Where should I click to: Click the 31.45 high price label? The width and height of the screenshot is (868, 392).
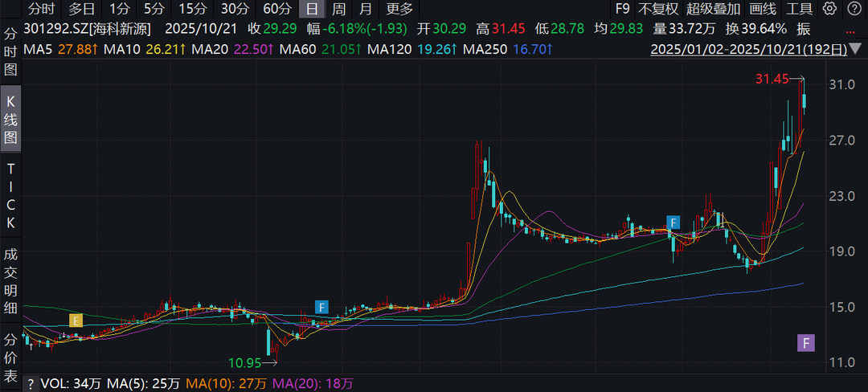[x=772, y=79]
